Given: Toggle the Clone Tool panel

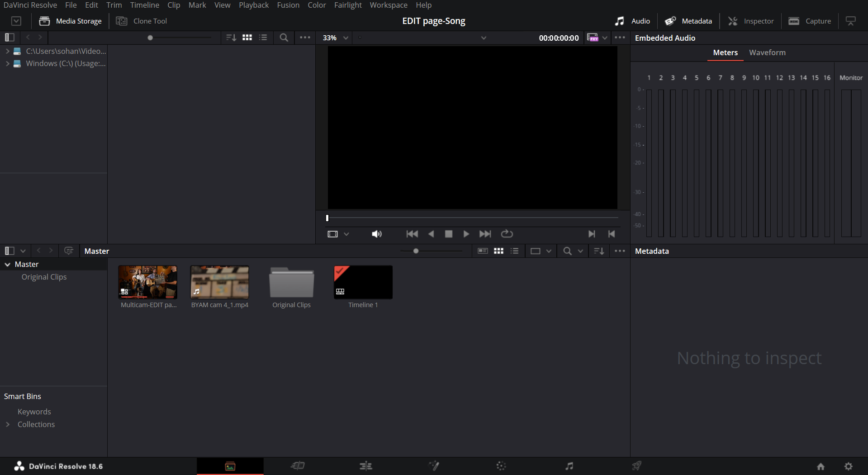Looking at the screenshot, I should (x=141, y=21).
